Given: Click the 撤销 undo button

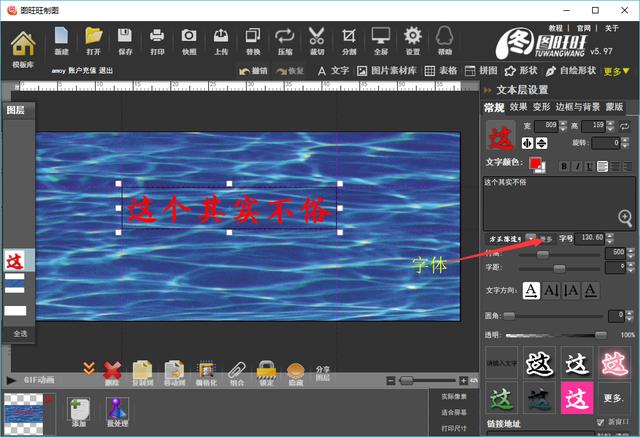Looking at the screenshot, I should [254, 72].
